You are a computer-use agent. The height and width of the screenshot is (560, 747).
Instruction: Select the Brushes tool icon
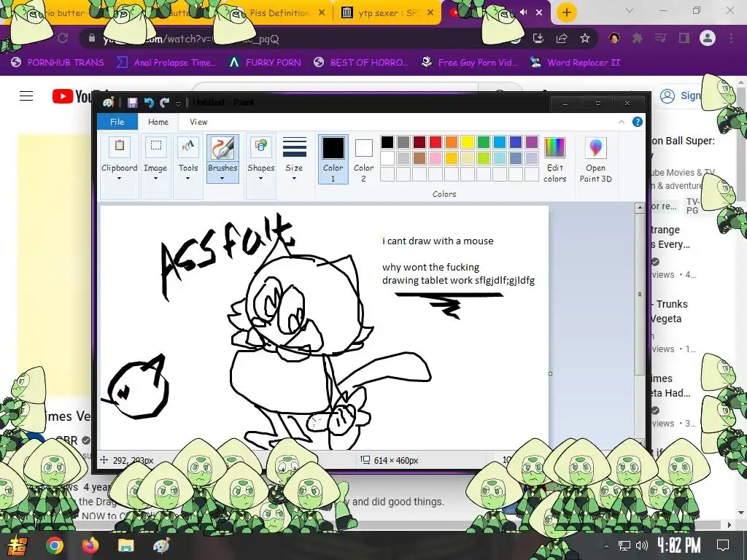click(222, 147)
